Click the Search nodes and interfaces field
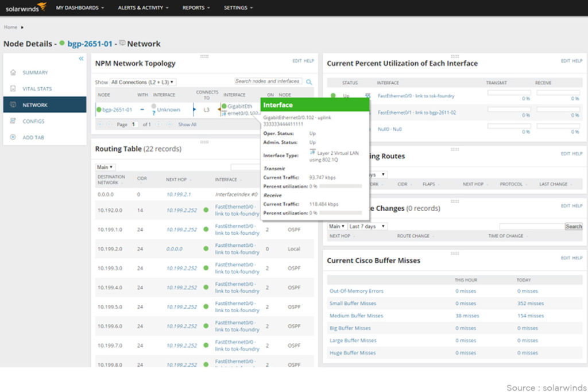Viewport: 588px width, 392px height. pos(268,81)
